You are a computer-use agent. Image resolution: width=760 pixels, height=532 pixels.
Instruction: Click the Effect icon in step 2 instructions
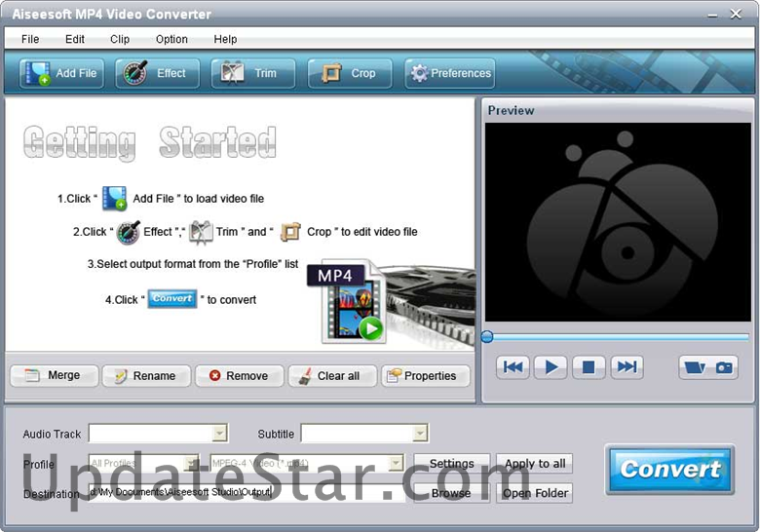pos(129,232)
